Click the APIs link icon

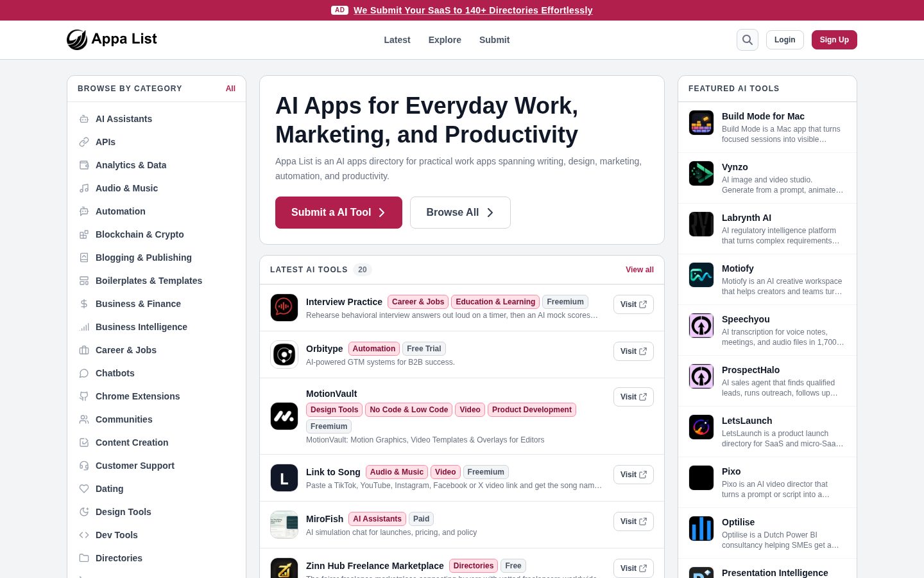coord(84,142)
